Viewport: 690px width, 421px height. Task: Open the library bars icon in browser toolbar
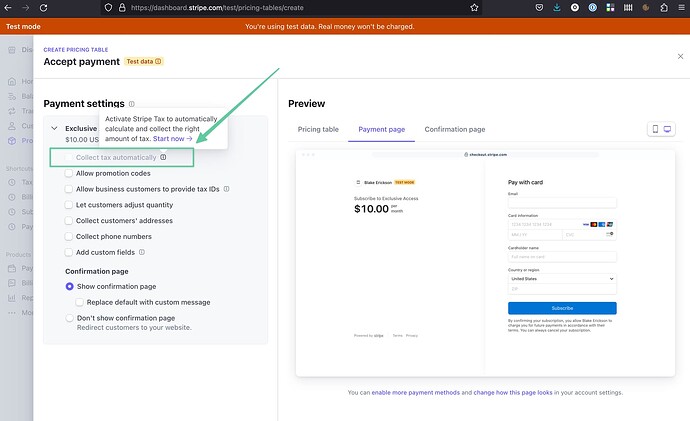[628, 7]
